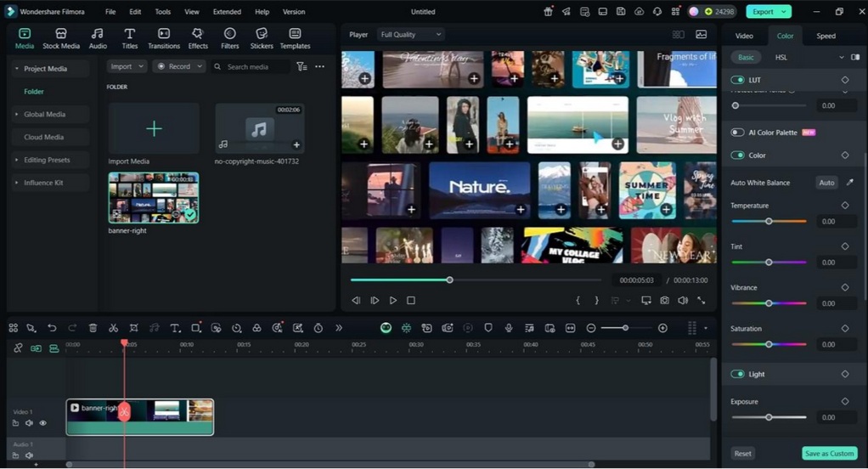
Task: Open the Tools menu
Action: click(163, 12)
